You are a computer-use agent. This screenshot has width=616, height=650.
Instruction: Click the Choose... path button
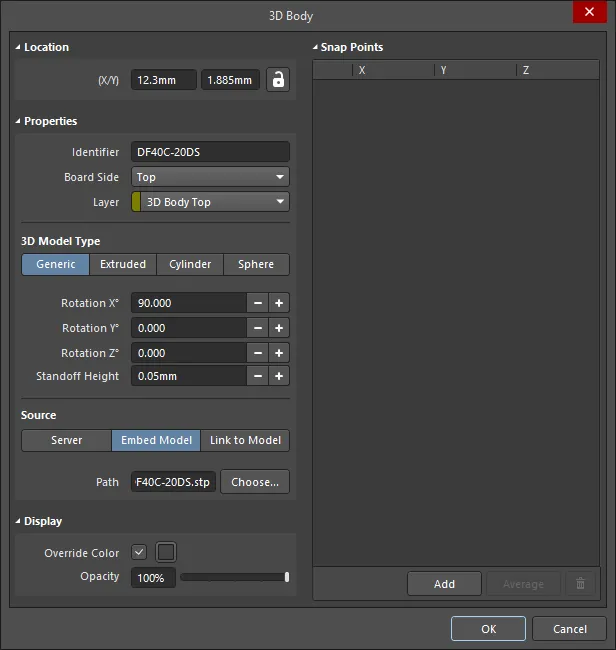[255, 482]
